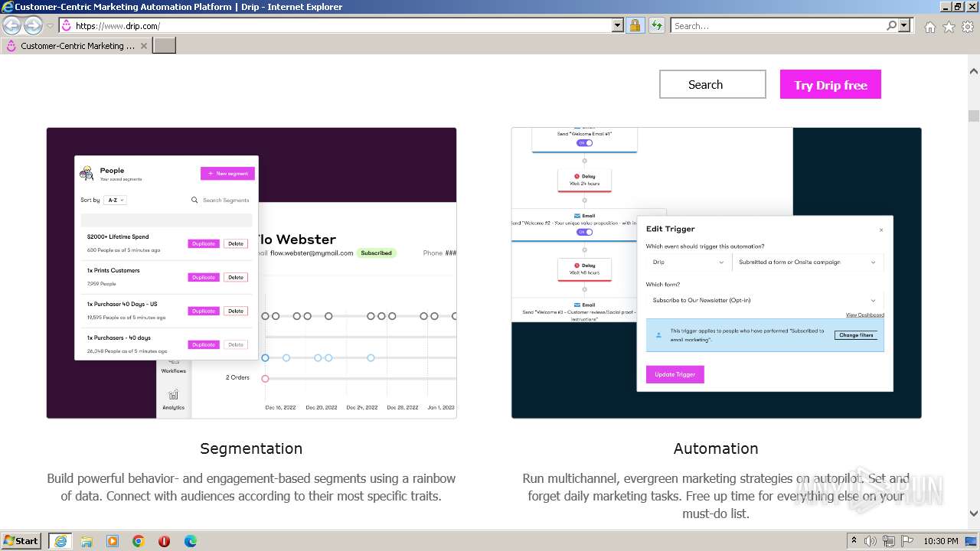Click the Internet Explorer search box
Image resolution: width=980 pixels, height=551 pixels.
pyautogui.click(x=778, y=26)
